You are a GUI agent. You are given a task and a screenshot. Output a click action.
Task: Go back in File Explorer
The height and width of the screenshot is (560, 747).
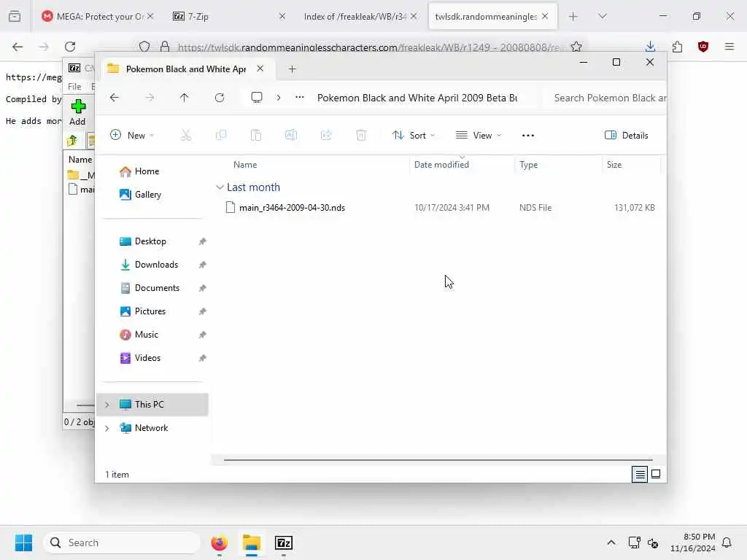point(115,98)
